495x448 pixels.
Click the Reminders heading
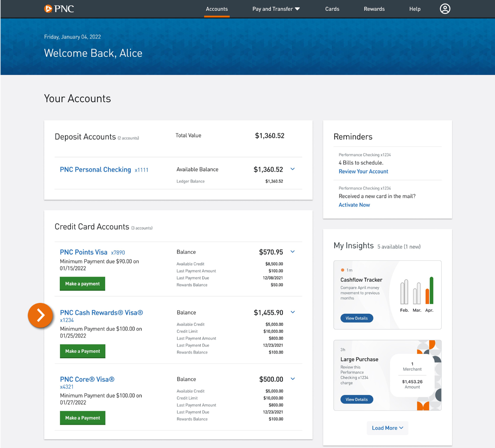click(x=353, y=137)
